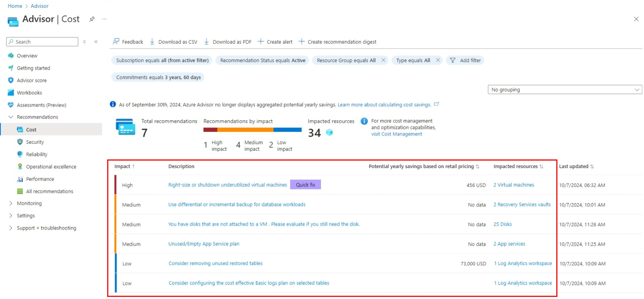
Task: Sort by Impacted resources column
Action: click(x=518, y=166)
